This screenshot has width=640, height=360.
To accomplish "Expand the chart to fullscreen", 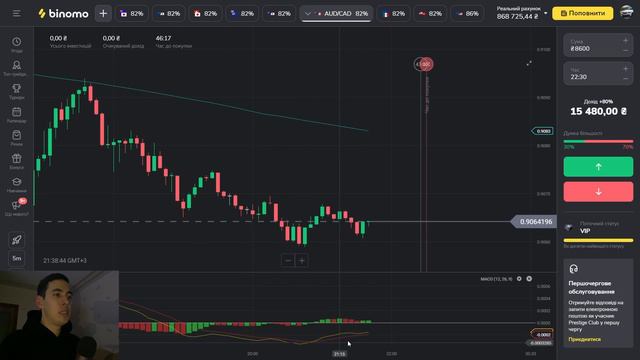I will pos(529,63).
